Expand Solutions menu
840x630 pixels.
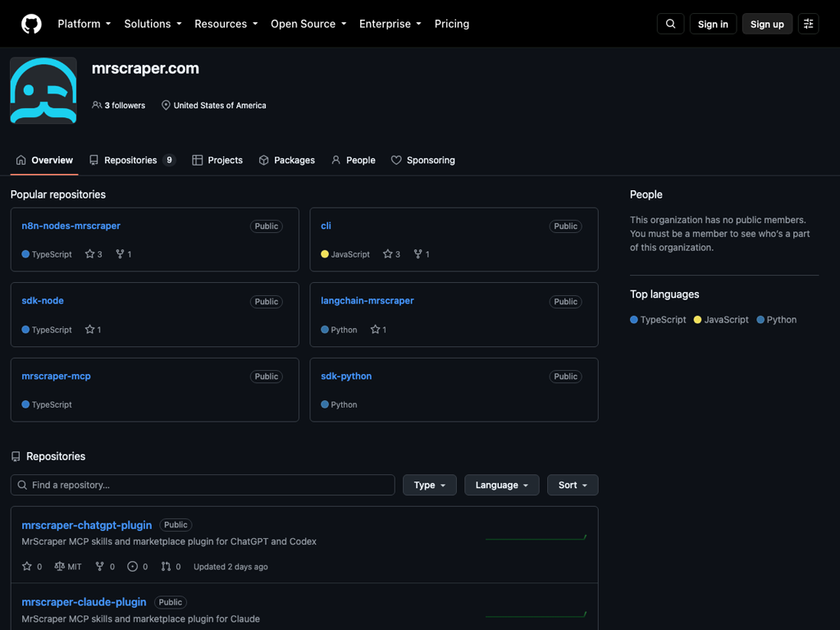(x=153, y=24)
